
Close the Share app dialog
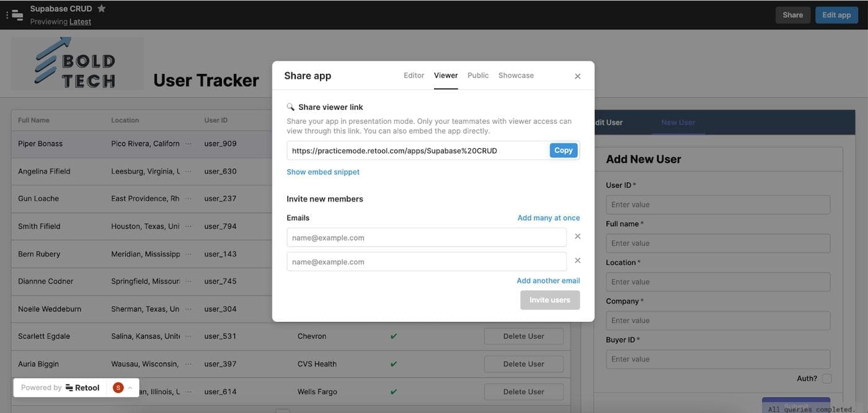(577, 76)
